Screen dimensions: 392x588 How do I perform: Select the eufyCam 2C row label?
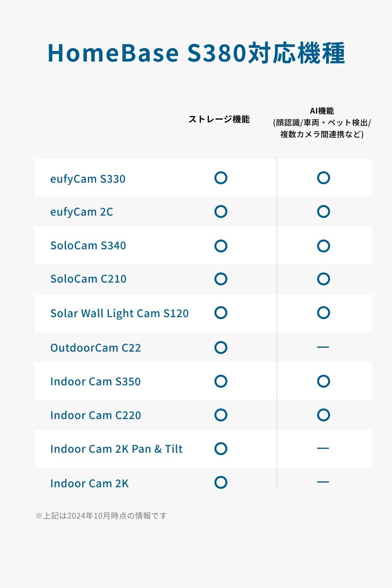[82, 212]
